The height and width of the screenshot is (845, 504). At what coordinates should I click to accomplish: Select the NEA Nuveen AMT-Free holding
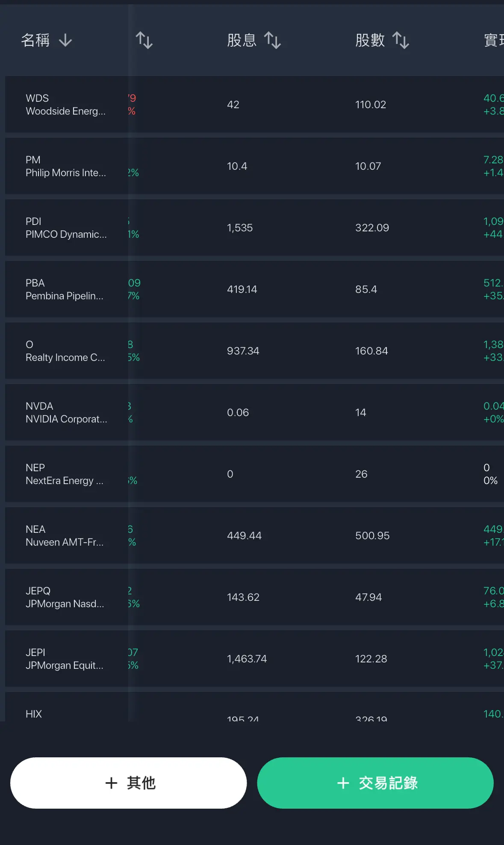pos(254,535)
